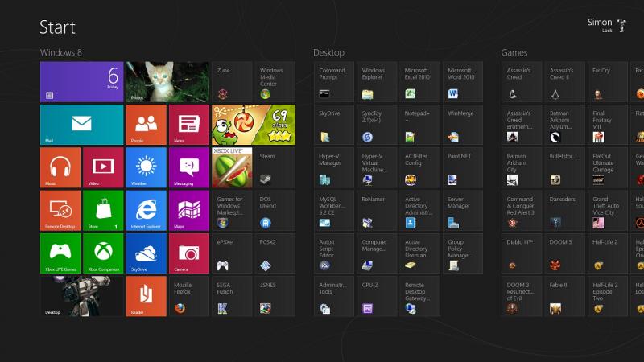644x362 pixels.
Task: Launch the Music tile
Action: 60,167
